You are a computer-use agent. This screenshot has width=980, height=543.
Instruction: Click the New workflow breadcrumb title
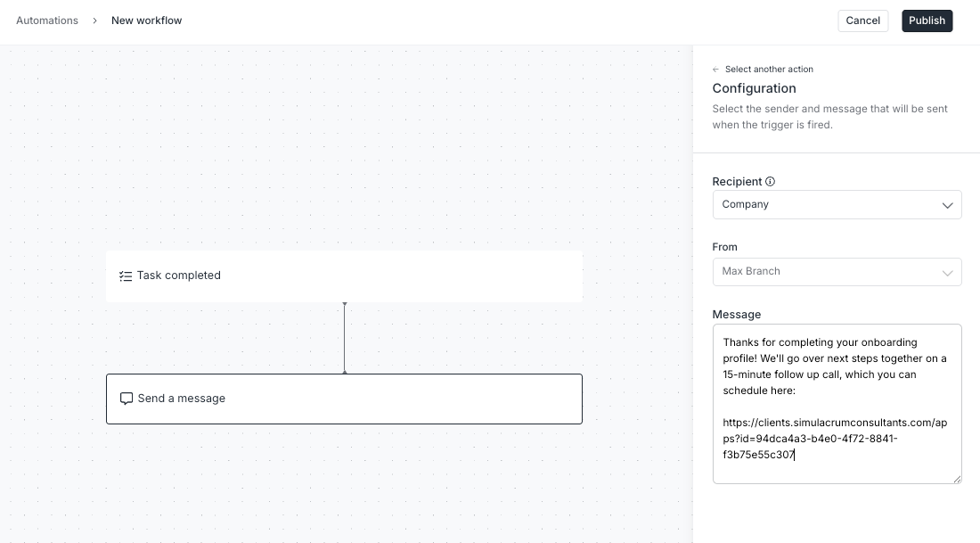146,21
